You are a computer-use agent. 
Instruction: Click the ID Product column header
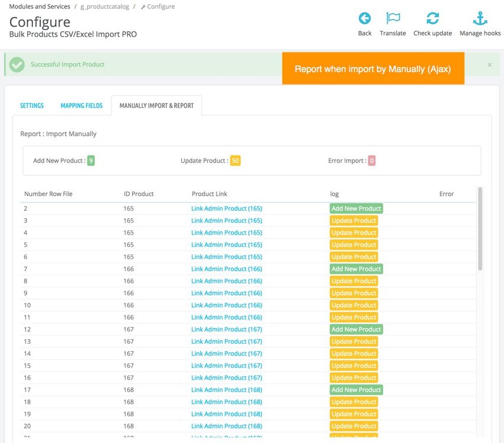tap(139, 194)
